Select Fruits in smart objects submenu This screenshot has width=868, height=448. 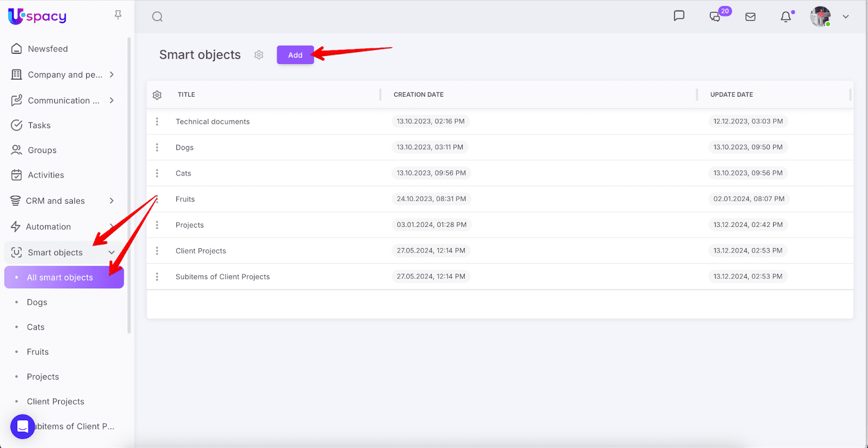click(x=38, y=352)
